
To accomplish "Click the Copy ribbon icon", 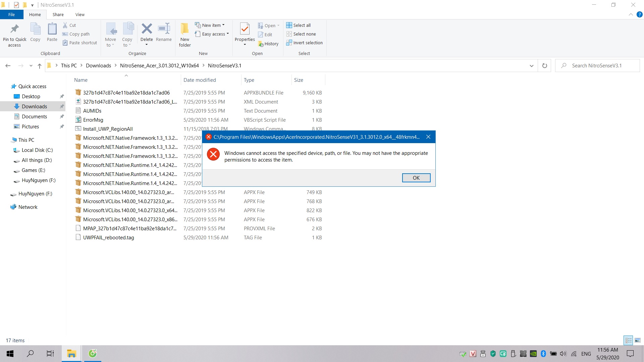I will pyautogui.click(x=35, y=29).
